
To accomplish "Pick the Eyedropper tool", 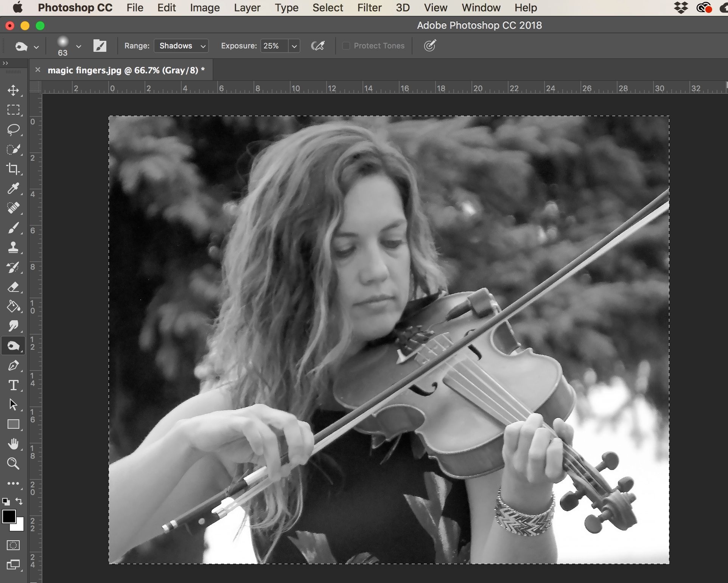I will pyautogui.click(x=13, y=188).
